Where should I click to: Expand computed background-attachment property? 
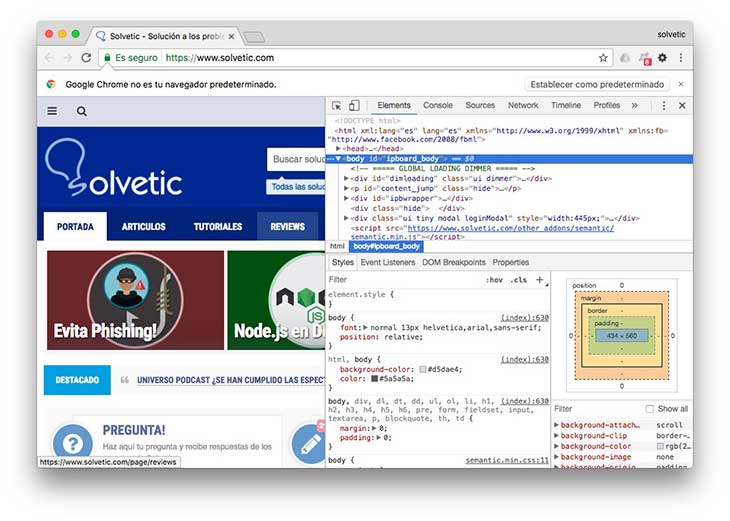(556, 425)
